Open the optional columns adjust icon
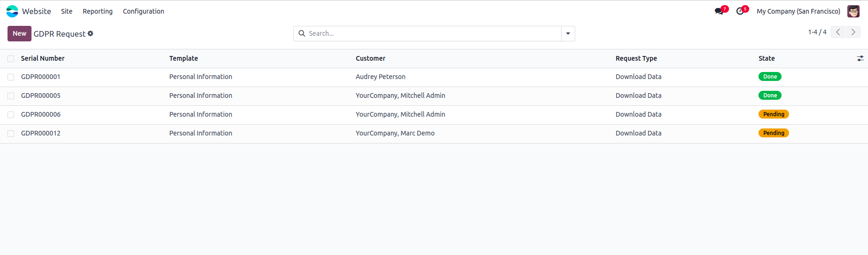The width and height of the screenshot is (868, 255). pyautogui.click(x=860, y=58)
